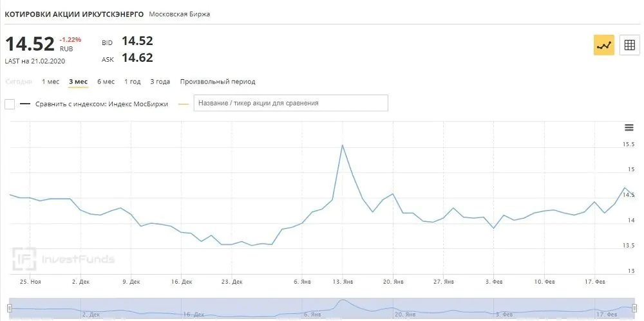Click the navigator range overview strip
The image size is (644, 321).
pyautogui.click(x=322, y=308)
